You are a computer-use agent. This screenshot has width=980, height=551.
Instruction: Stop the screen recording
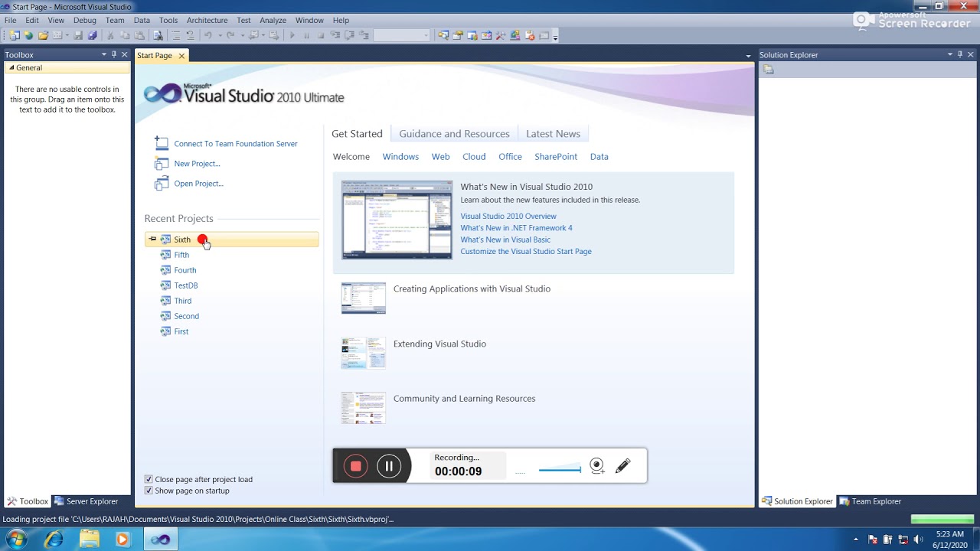click(x=355, y=466)
